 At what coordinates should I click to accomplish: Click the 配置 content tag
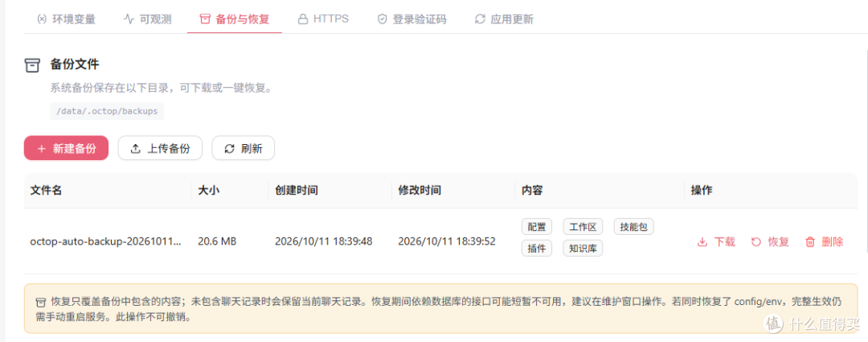coord(536,227)
